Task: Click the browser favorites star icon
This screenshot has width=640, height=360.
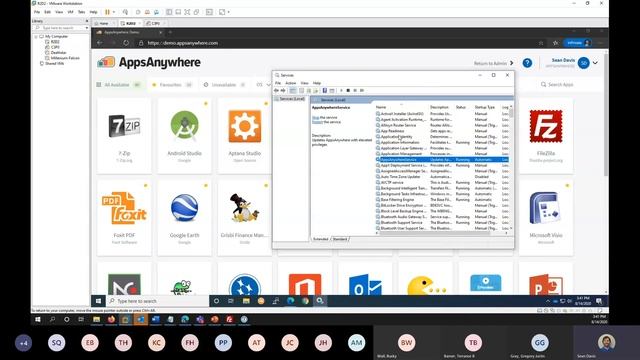Action: [556, 43]
